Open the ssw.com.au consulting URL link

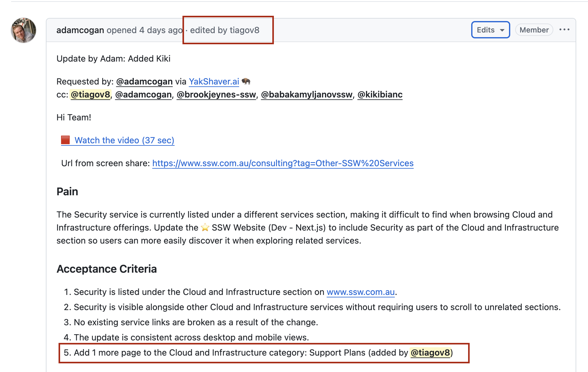(x=283, y=163)
